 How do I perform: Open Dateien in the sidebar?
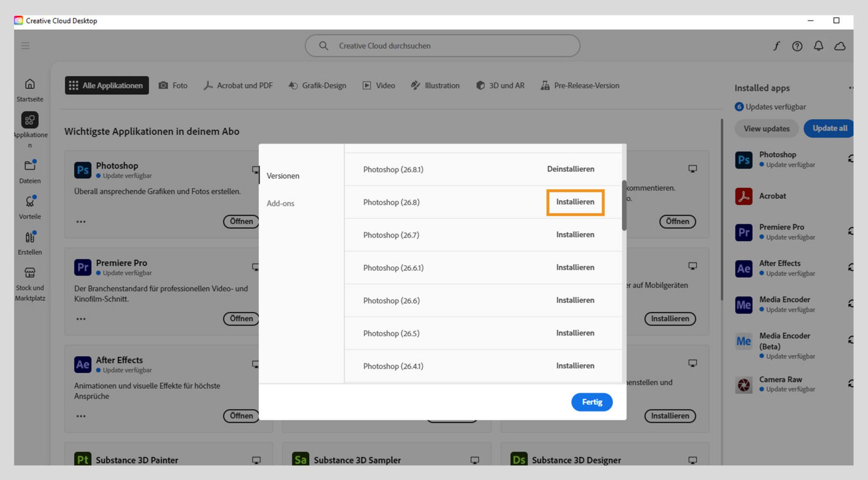(30, 171)
